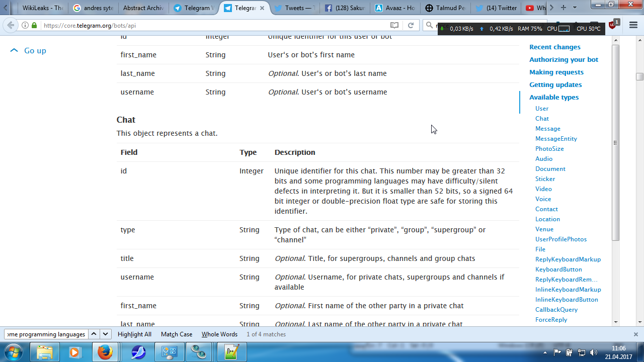Screen dimensions: 644x362
Task: Jump to MessageEntity in sidebar
Action: (x=556, y=139)
